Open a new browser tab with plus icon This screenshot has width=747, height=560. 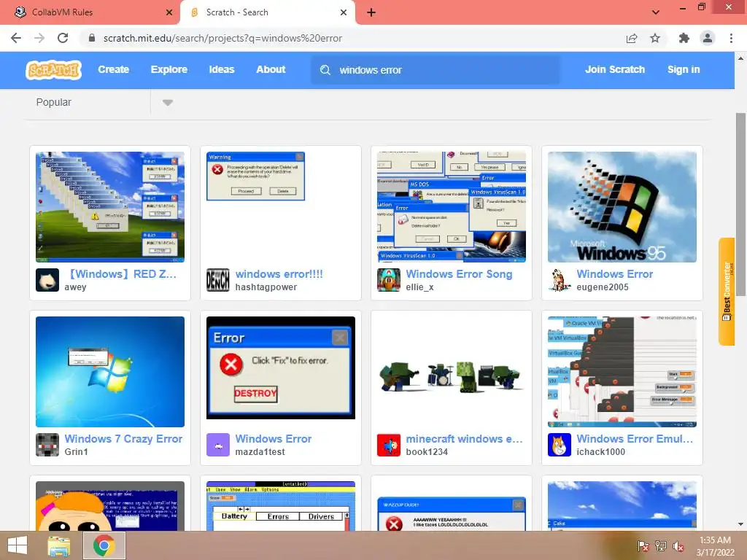pyautogui.click(x=371, y=12)
